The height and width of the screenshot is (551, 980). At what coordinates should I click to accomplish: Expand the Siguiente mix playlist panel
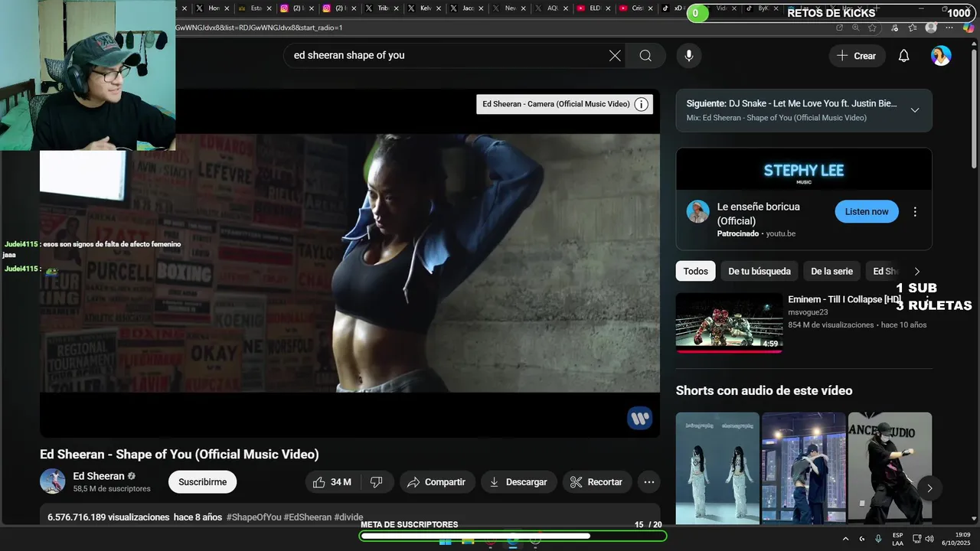915,110
